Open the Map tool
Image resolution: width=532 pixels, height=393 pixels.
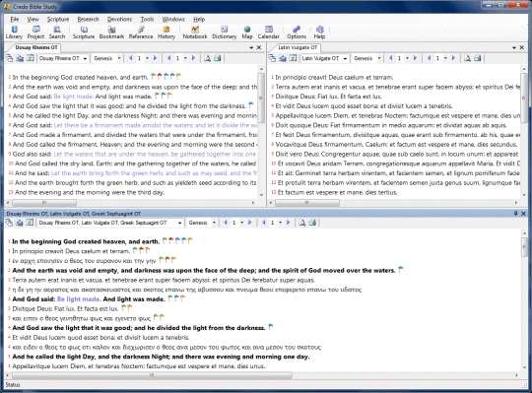pyautogui.click(x=247, y=33)
